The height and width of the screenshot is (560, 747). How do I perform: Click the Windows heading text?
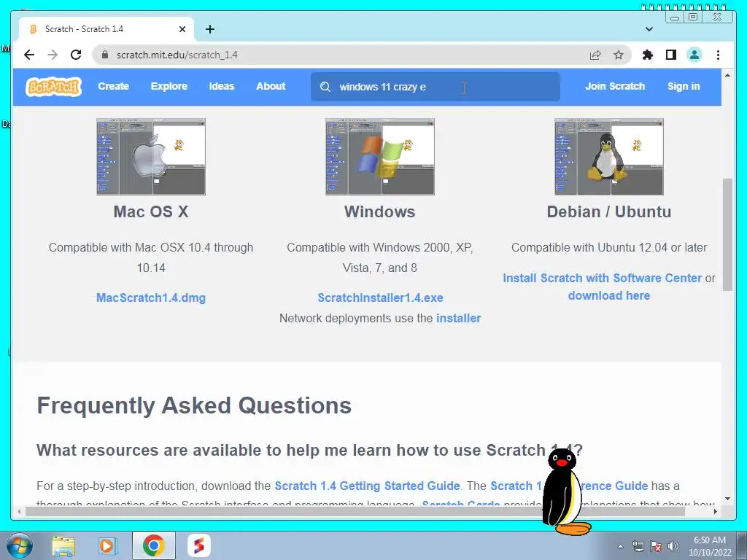point(379,212)
